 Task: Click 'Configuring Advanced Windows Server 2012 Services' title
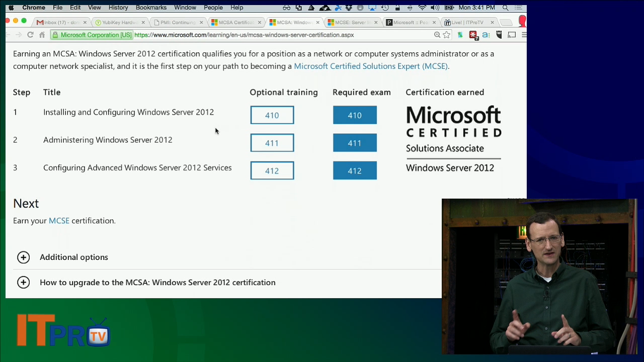tap(137, 167)
